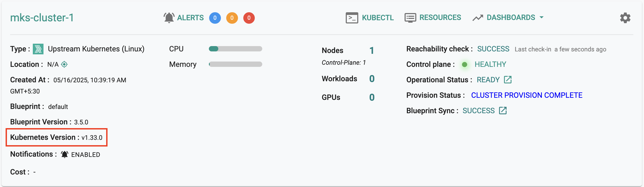644x187 pixels.
Task: Click the red critical alerts badge
Action: click(x=249, y=18)
